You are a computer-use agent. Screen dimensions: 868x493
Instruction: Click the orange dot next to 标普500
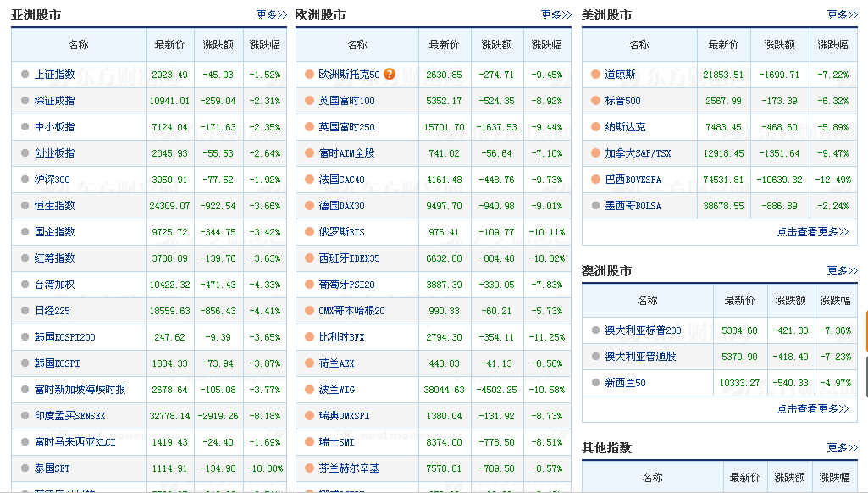595,100
